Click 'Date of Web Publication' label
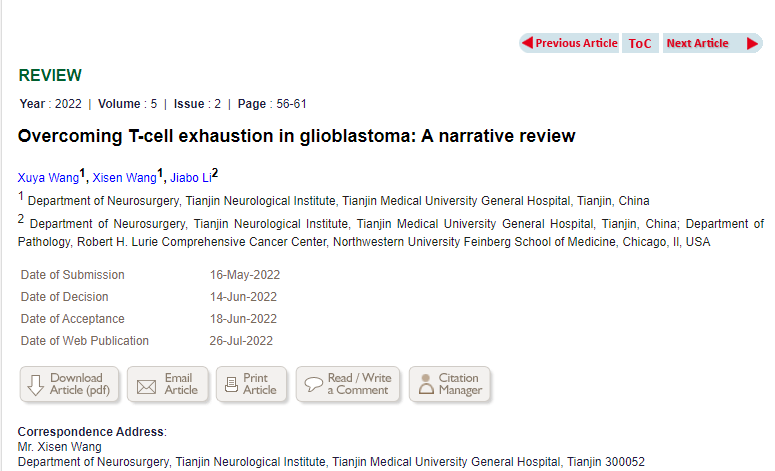775x471 pixels. [85, 341]
